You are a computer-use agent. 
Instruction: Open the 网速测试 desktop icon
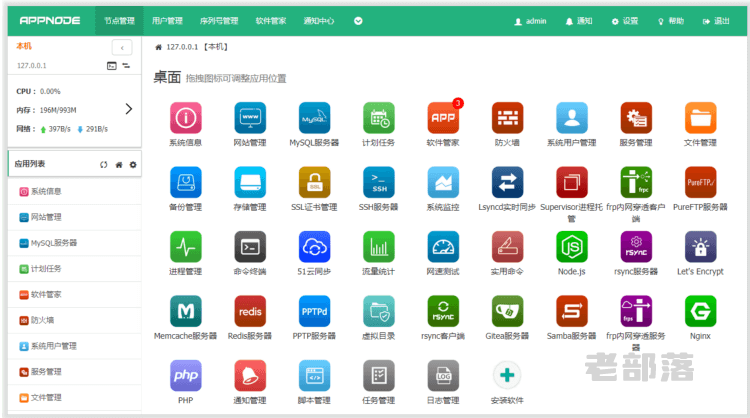[x=443, y=247]
